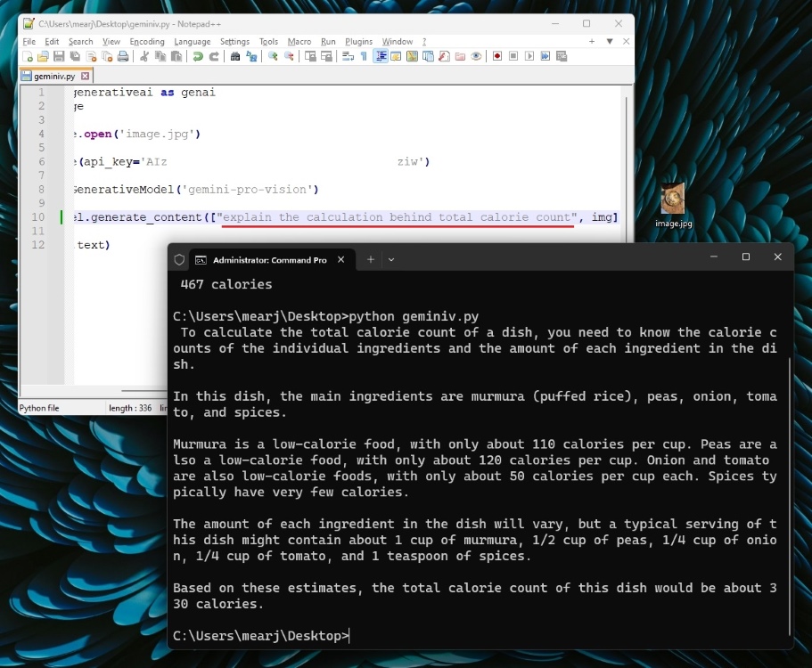
Task: Click the Cut scissors icon
Action: [144, 56]
